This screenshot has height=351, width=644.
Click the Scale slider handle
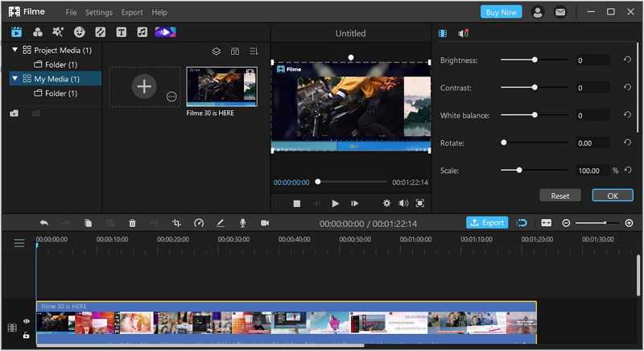point(519,170)
